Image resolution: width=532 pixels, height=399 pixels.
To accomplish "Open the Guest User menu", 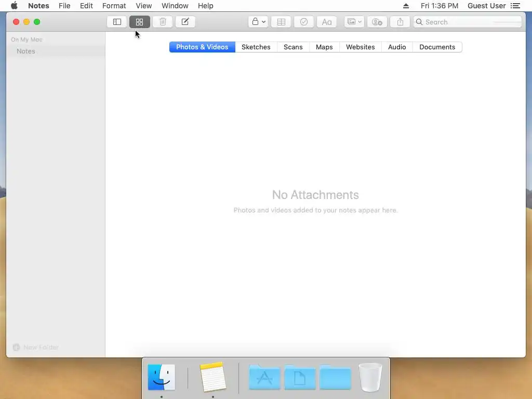I will 486,6.
